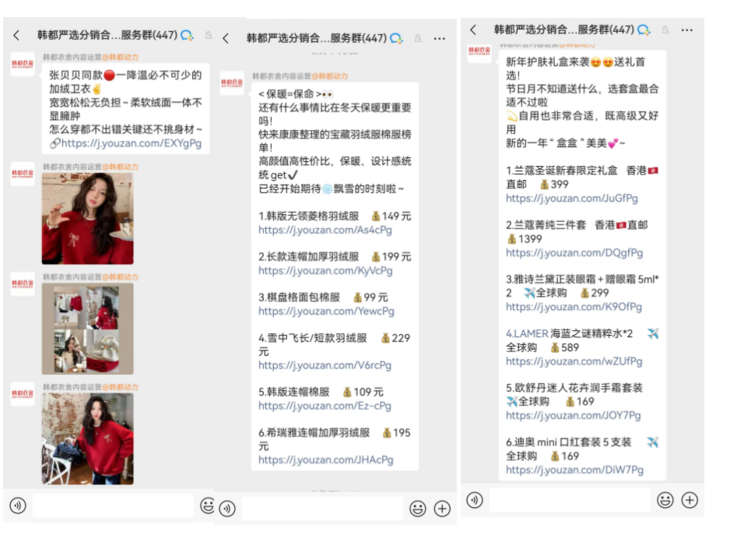The image size is (730, 539).
Task: Tap muted bell icon in left panel header
Action: point(209,35)
